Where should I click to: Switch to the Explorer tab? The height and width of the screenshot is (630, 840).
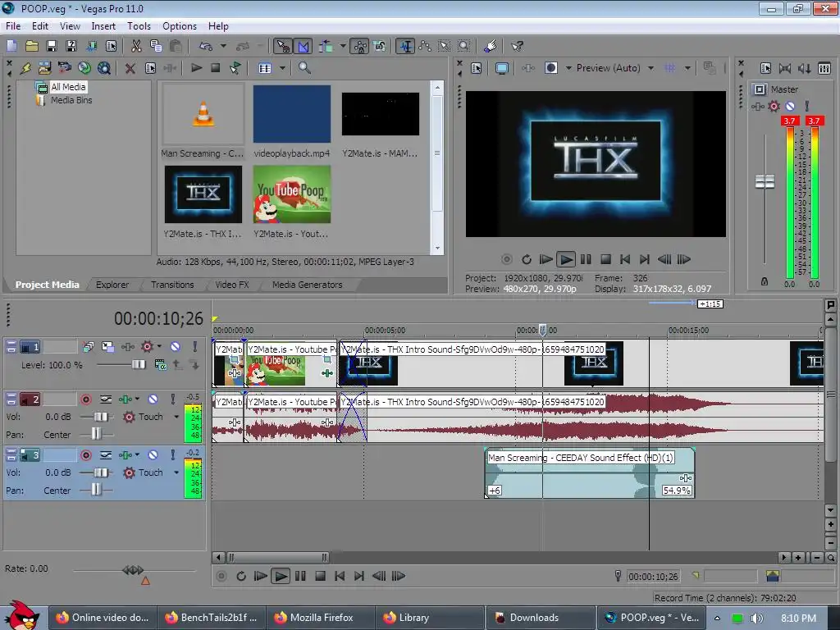(112, 285)
